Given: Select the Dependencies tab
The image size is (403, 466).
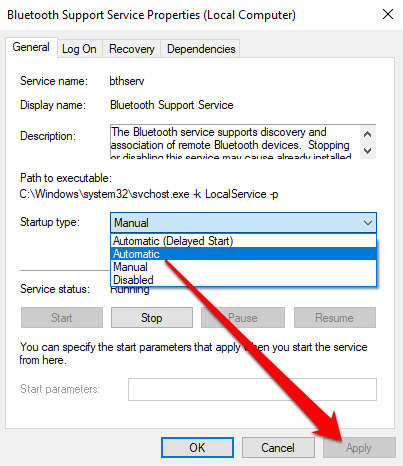Looking at the screenshot, I should coord(201,49).
